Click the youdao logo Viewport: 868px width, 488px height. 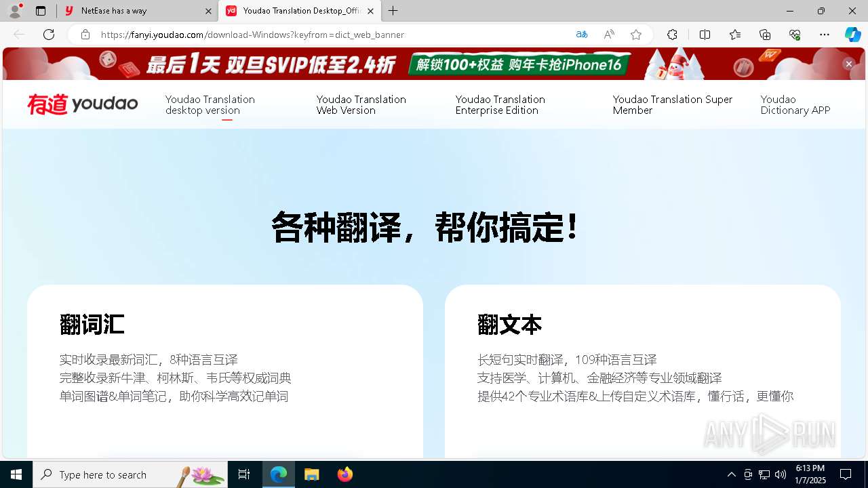click(x=83, y=104)
